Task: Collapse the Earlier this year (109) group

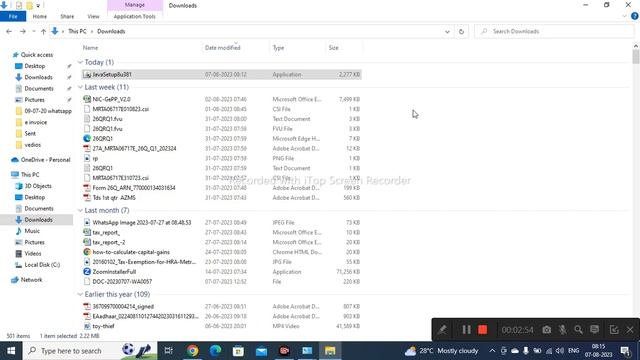Action: coord(80,294)
